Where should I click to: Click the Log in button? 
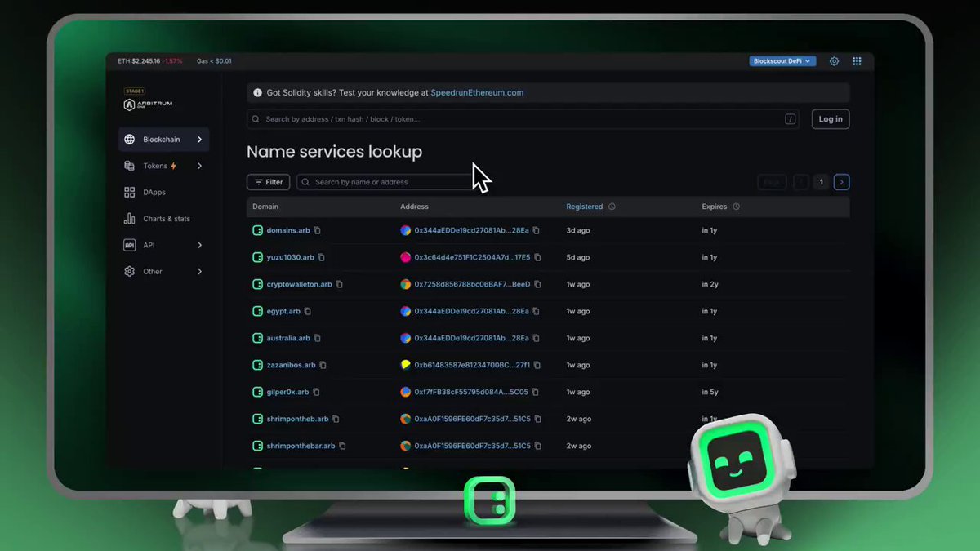(x=831, y=119)
